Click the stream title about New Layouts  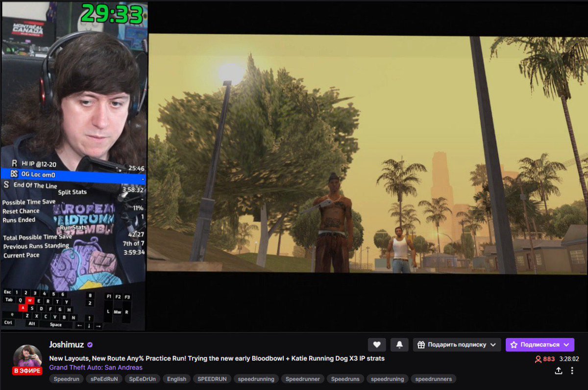(x=217, y=359)
